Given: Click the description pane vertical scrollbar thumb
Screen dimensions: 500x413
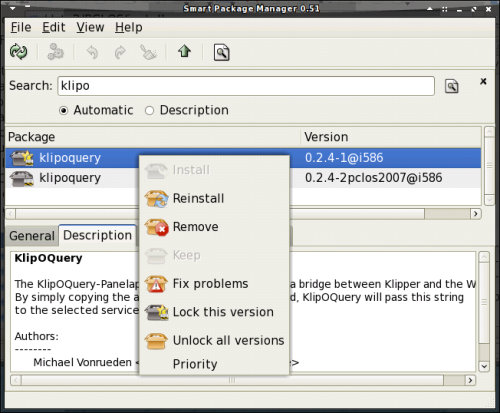Looking at the screenshot, I should click(x=484, y=303).
